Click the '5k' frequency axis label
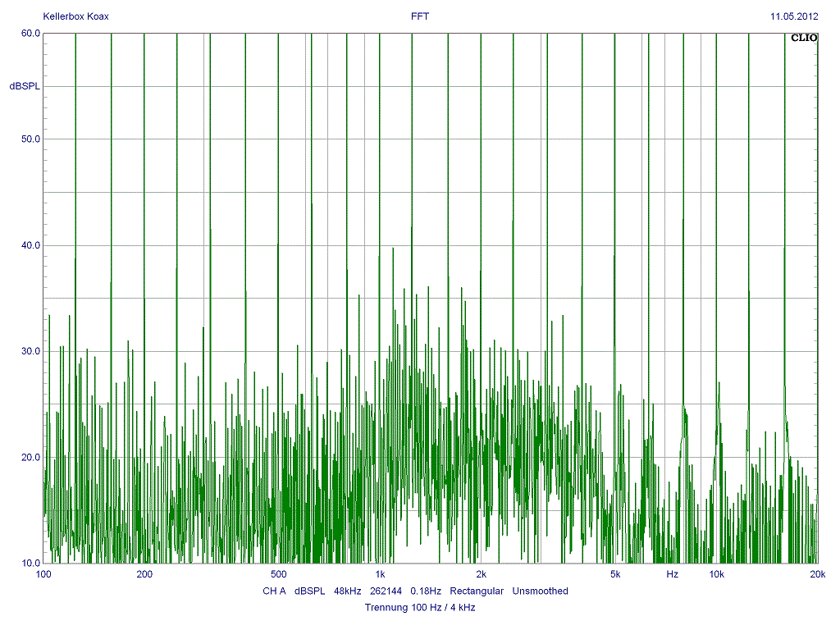The image size is (840, 630). point(615,574)
